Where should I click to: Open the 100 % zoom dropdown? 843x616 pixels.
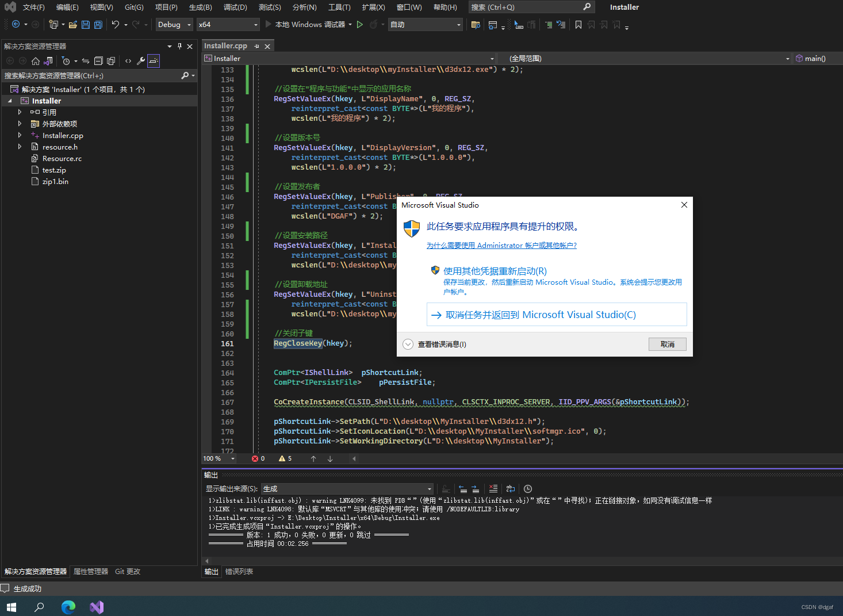(x=219, y=458)
